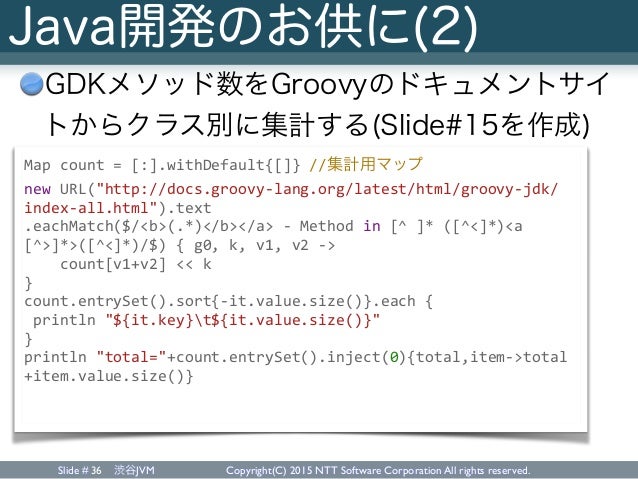Screen dimensions: 638x479
Task: Click the println "total=" line
Action: [x=295, y=357]
